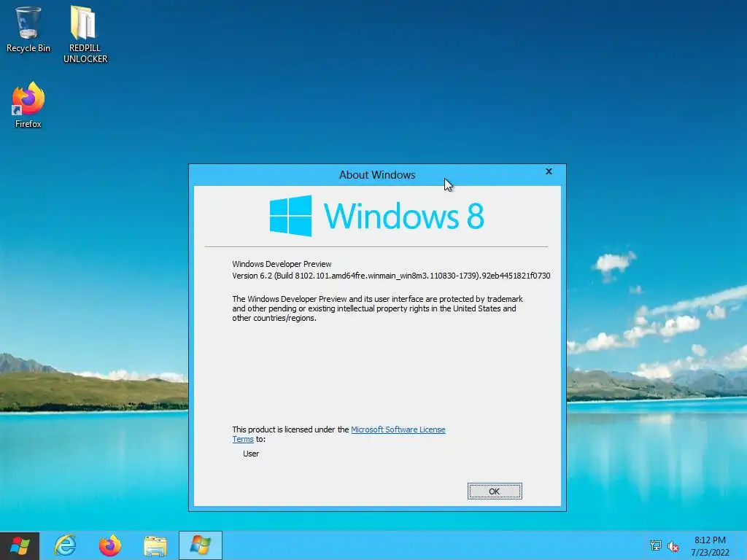Select the Firefox desktop shortcut

(x=28, y=105)
